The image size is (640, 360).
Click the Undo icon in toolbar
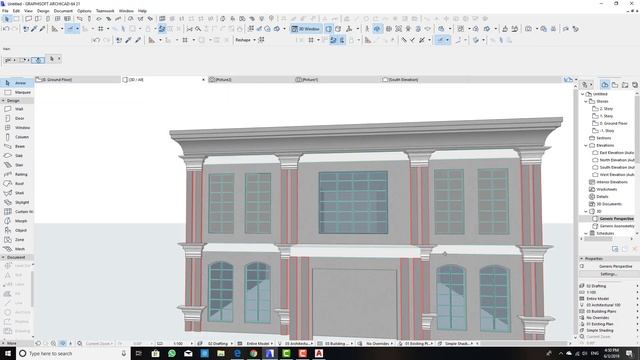(x=6, y=29)
